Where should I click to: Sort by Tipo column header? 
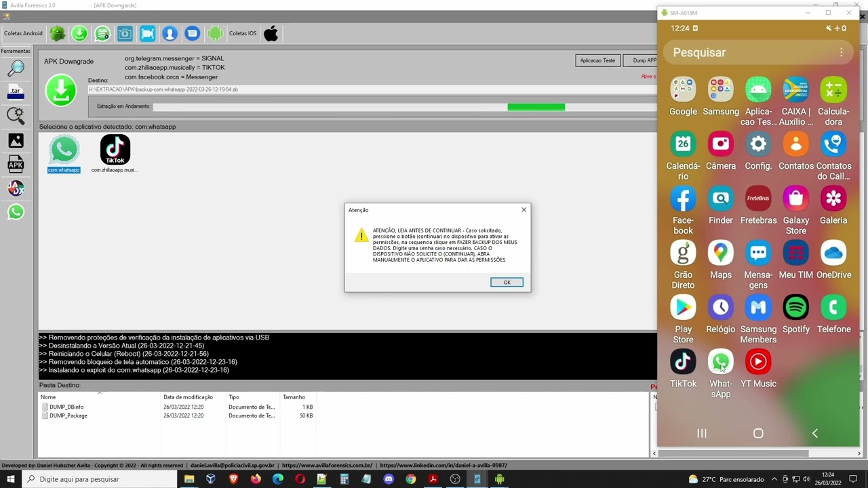(x=253, y=397)
